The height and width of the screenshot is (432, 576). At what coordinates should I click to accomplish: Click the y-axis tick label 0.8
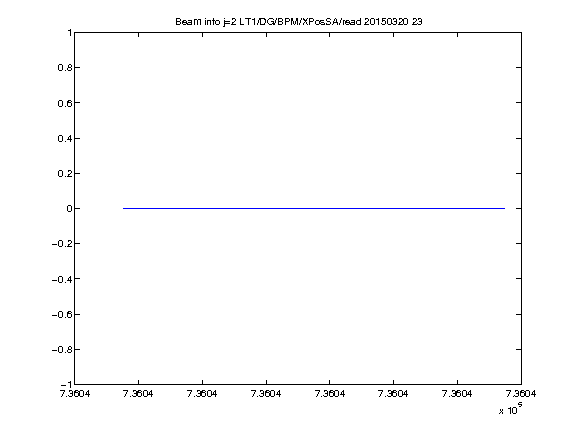(x=64, y=68)
